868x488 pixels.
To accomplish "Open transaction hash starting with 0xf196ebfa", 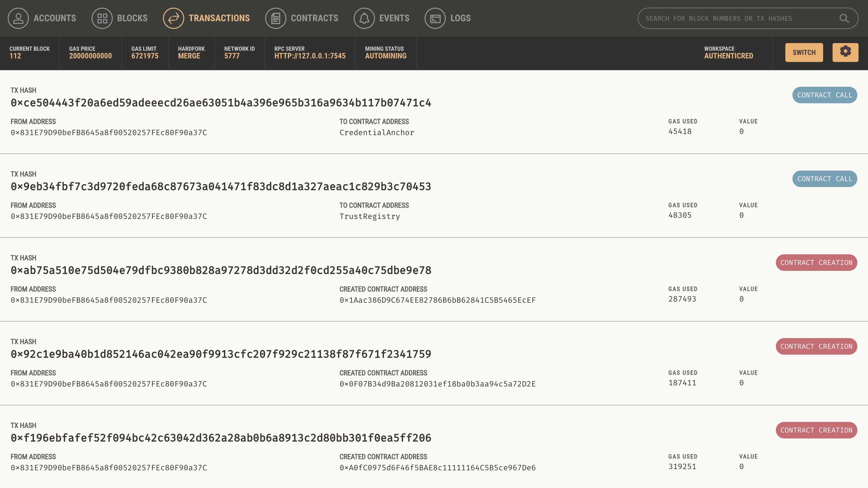I will point(221,438).
